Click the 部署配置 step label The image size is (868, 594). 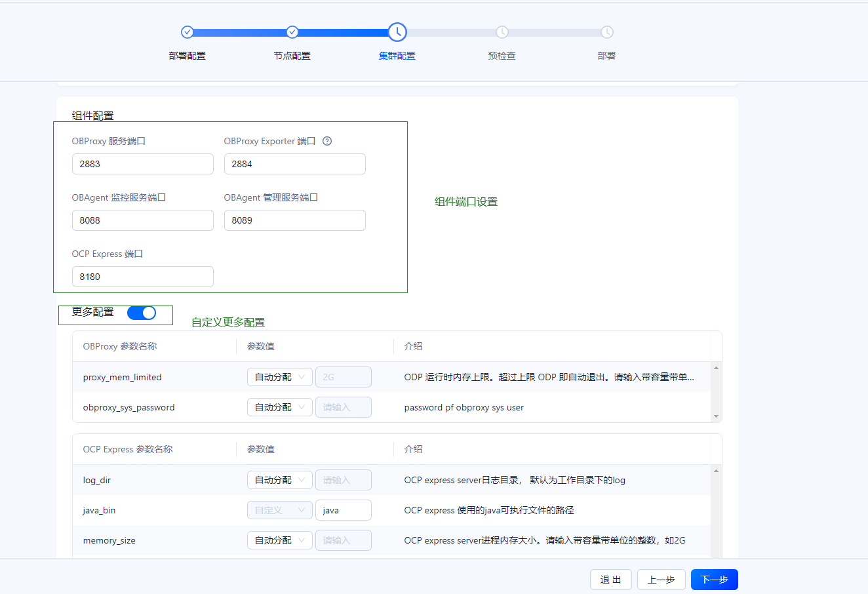point(187,56)
